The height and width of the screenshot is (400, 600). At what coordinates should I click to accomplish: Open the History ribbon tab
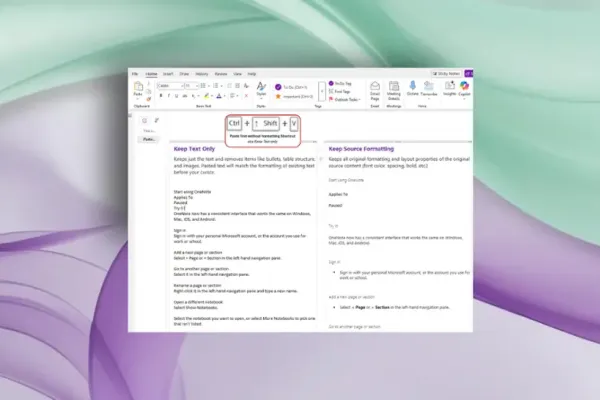(202, 74)
